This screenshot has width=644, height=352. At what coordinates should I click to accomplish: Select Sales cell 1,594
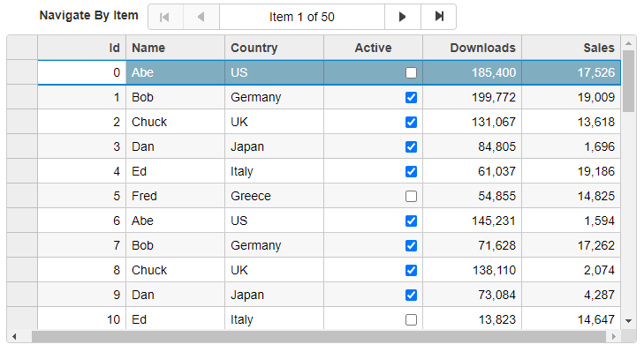coord(572,221)
